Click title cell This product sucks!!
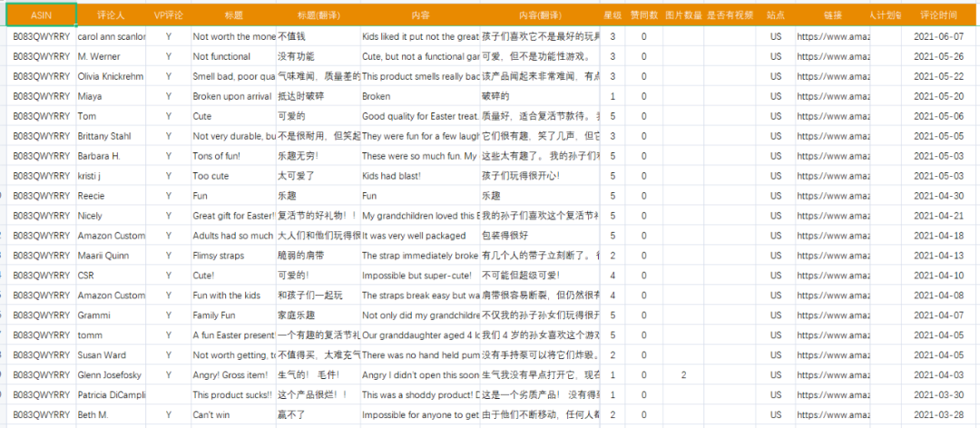Screen dimensions: 980x428 [x=233, y=394]
